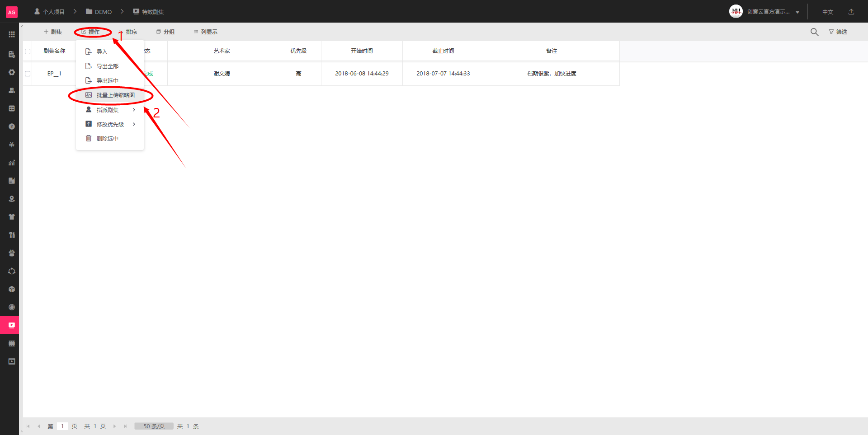
Task: Open the statistics chart sidebar icon
Action: pyautogui.click(x=12, y=163)
